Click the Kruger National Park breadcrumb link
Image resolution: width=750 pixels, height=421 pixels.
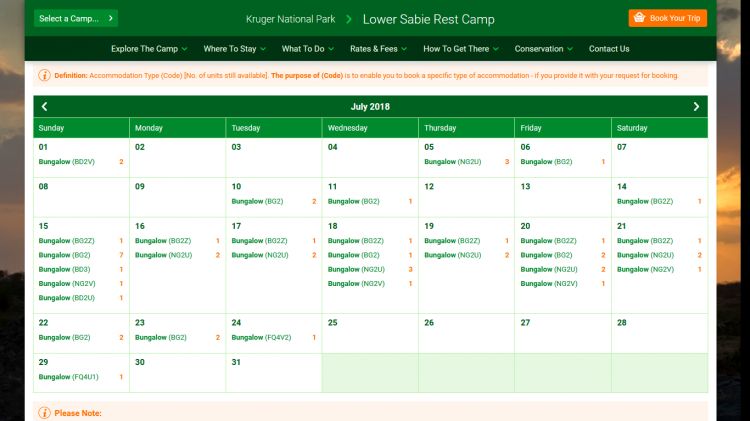point(290,19)
